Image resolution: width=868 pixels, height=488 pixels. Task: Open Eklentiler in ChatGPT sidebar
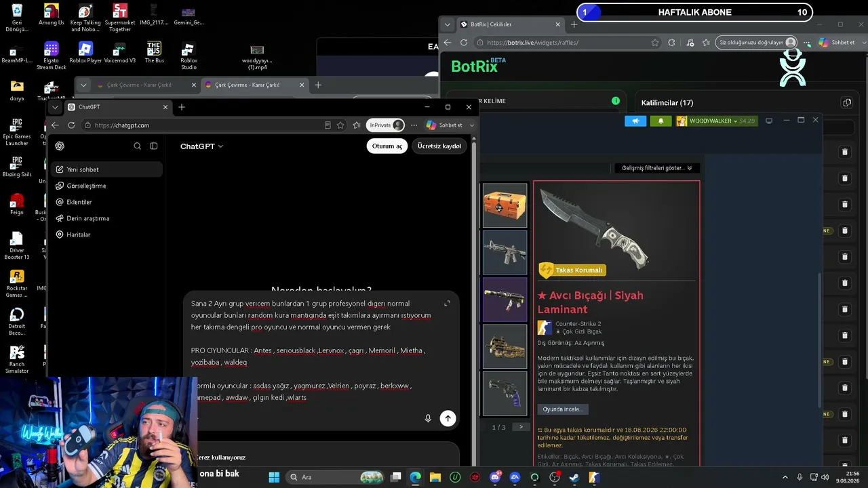point(107,202)
